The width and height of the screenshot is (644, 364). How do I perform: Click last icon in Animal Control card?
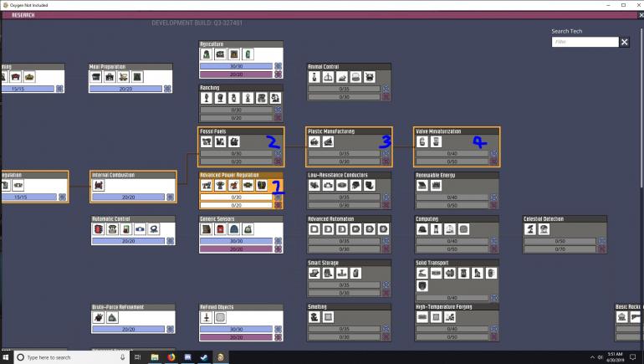(369, 77)
